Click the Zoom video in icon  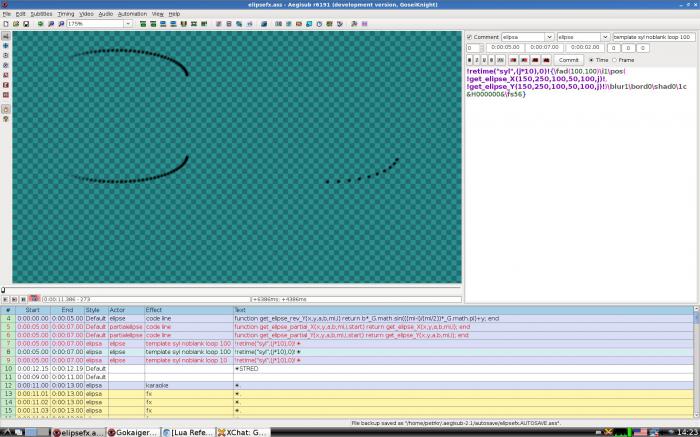pos(51,24)
